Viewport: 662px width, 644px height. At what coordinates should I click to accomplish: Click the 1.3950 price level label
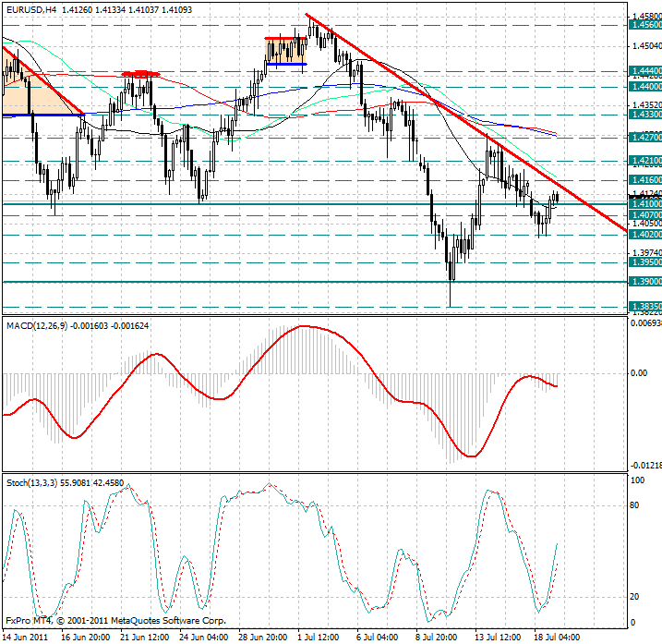[645, 262]
